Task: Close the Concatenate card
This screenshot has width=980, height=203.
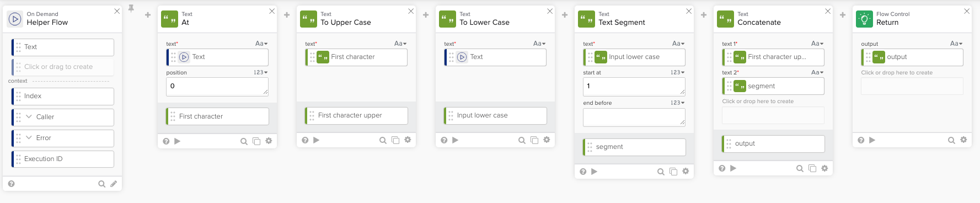Action: click(x=828, y=11)
